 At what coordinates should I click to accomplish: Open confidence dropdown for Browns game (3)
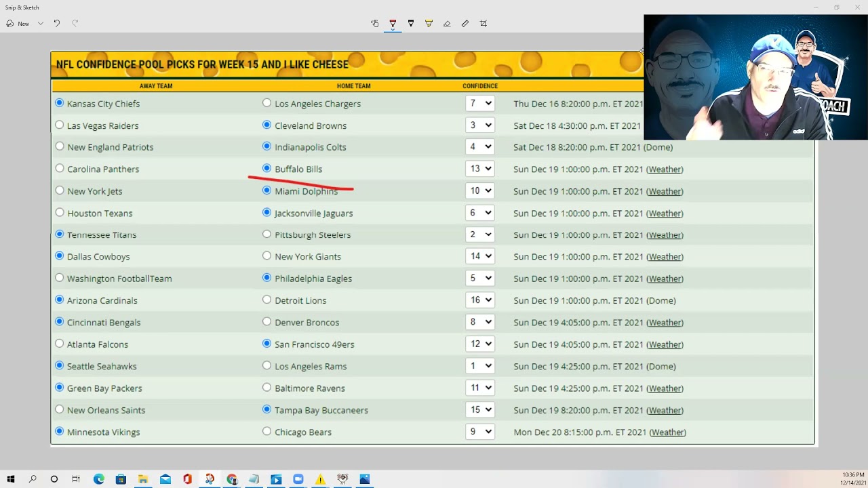point(480,125)
